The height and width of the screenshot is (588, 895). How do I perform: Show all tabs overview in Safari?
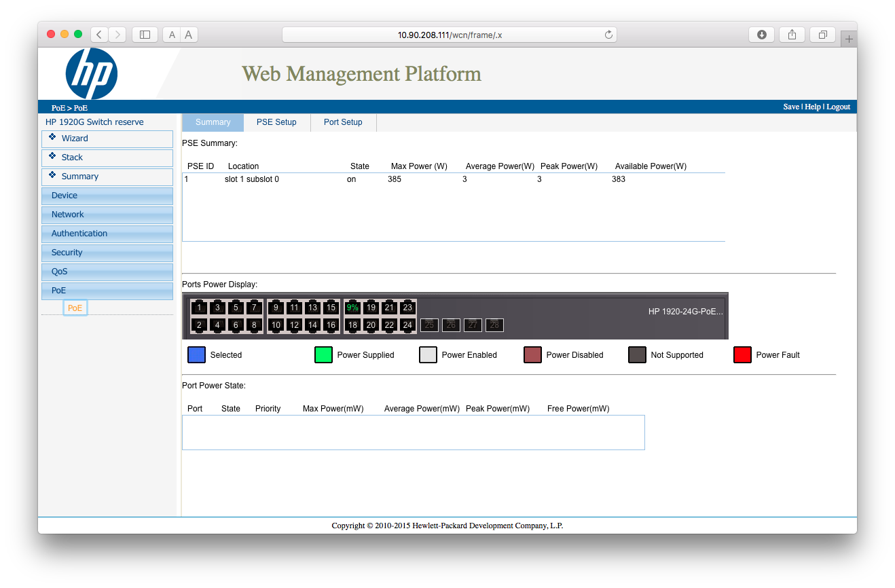822,35
